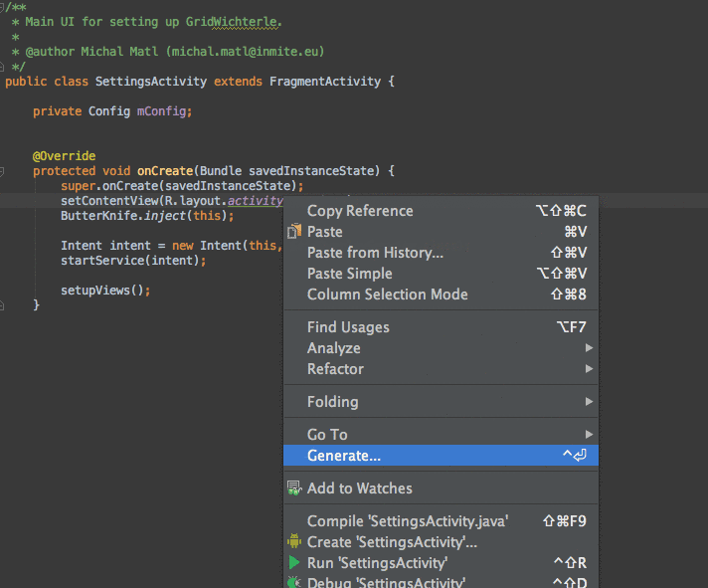Select Generate... from the context menu

point(343,456)
